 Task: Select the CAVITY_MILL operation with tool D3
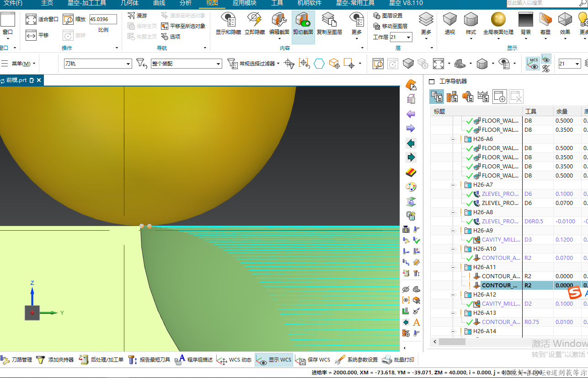(509, 240)
